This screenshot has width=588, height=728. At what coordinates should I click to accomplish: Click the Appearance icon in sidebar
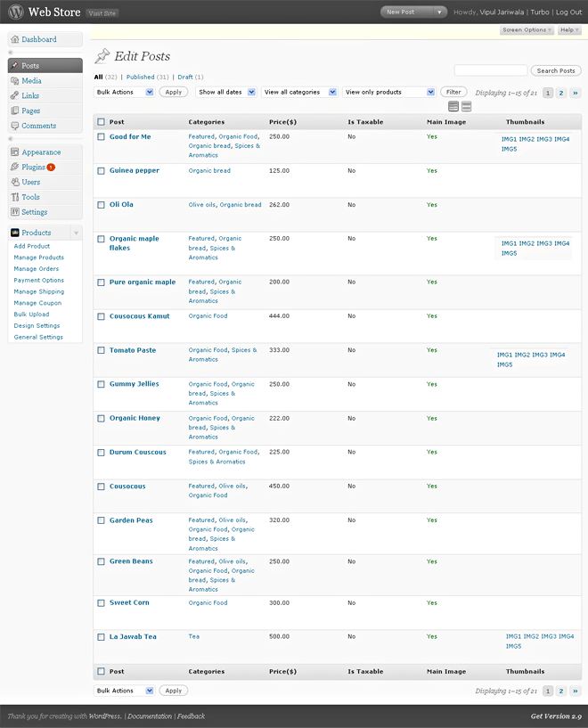[x=15, y=151]
